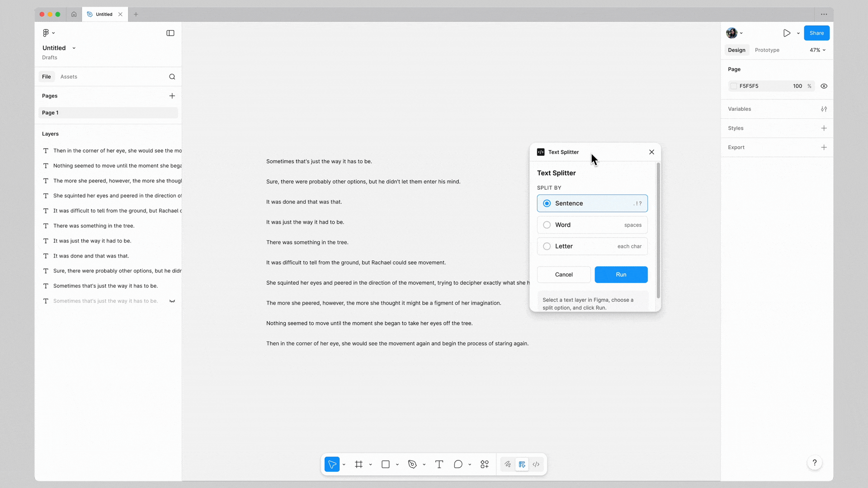
Task: Expand the Untitled file name dropdown
Action: (74, 48)
